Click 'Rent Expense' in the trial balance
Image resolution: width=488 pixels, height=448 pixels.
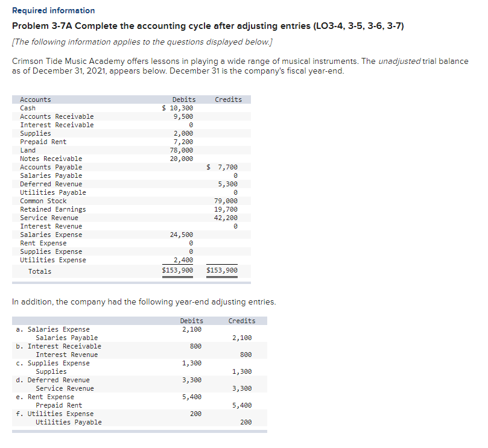pos(43,243)
